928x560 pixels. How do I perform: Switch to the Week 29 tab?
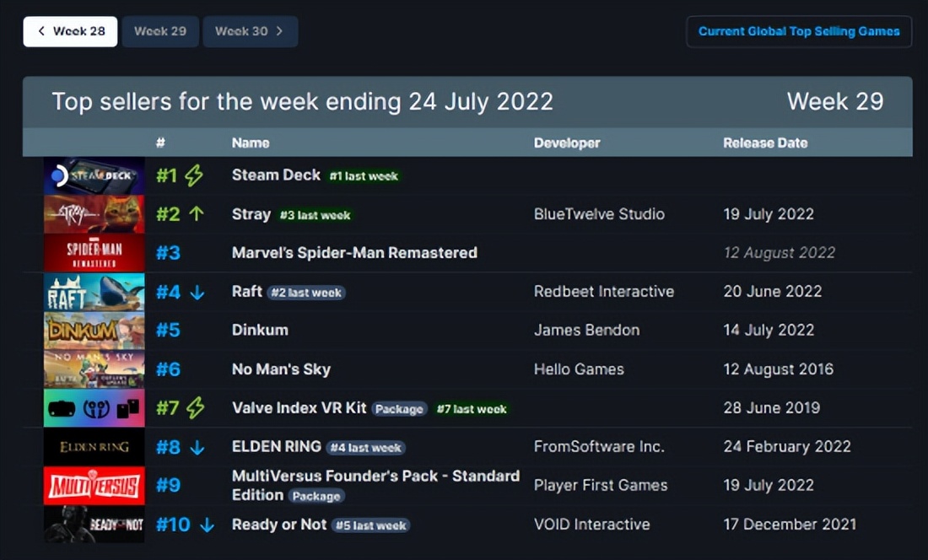tap(160, 31)
